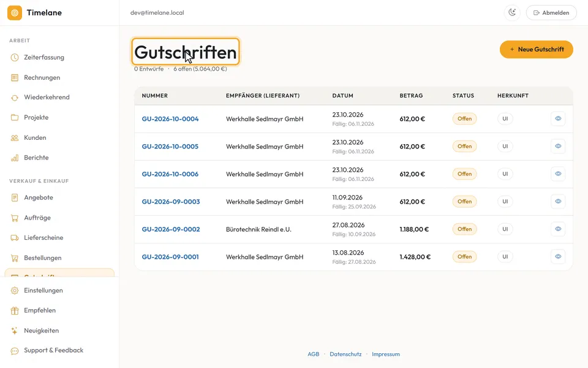Screen dimensions: 588x368
Task: Open the AGB footer link
Action: 314,354
